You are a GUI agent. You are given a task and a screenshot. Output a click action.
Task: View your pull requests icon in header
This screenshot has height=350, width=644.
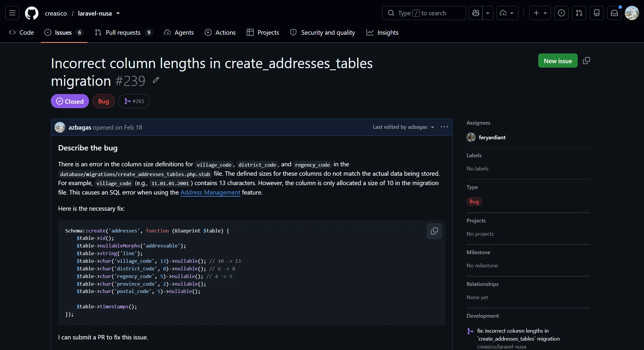tap(579, 13)
